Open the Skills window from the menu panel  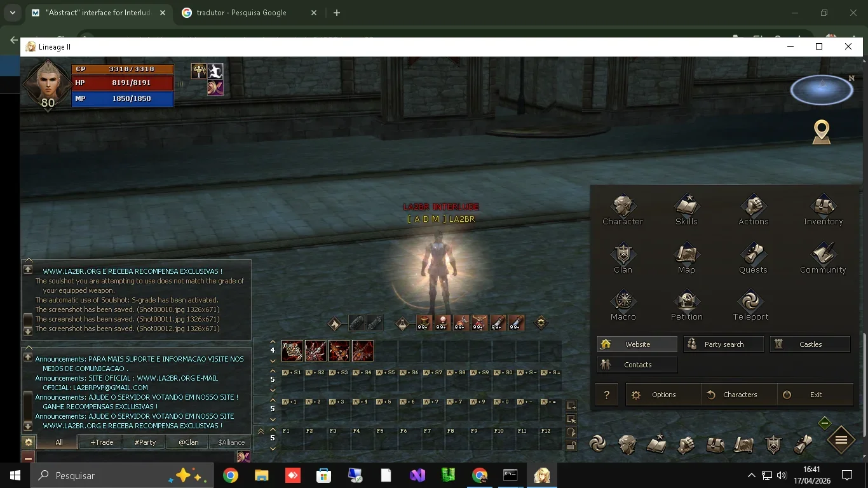pos(686,211)
